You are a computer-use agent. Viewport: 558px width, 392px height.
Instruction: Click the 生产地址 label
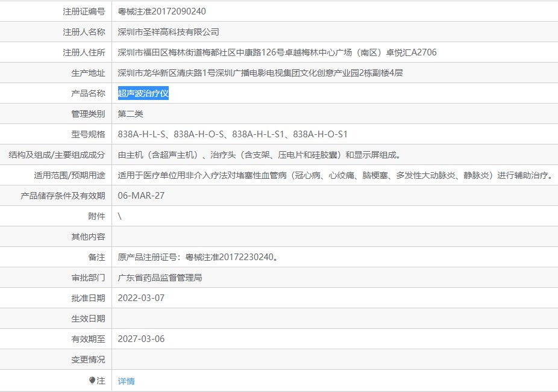point(88,73)
